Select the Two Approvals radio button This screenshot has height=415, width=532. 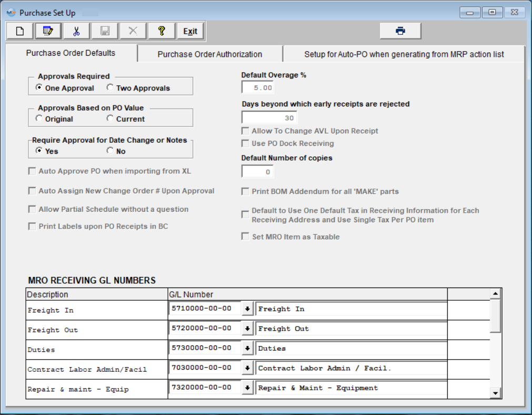[x=110, y=87]
